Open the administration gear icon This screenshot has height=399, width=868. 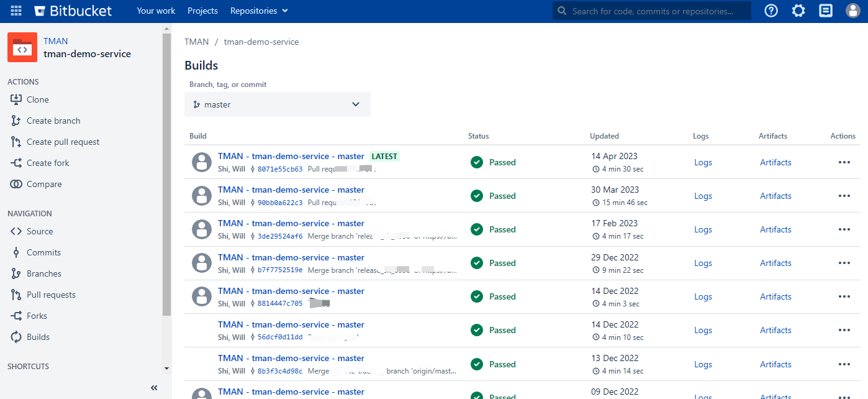tap(798, 11)
